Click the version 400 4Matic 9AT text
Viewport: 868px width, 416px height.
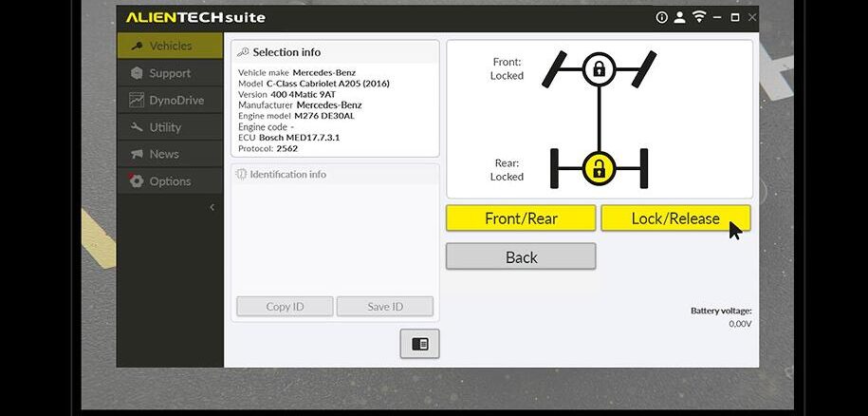click(287, 94)
